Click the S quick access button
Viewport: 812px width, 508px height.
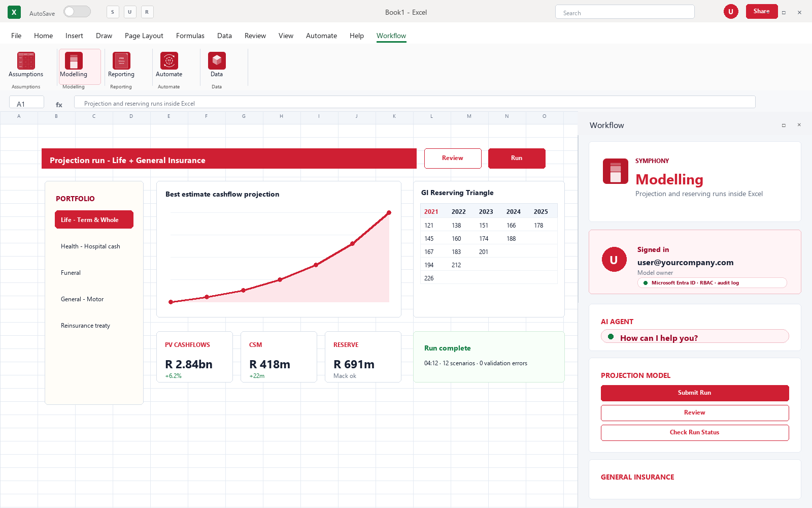point(113,12)
